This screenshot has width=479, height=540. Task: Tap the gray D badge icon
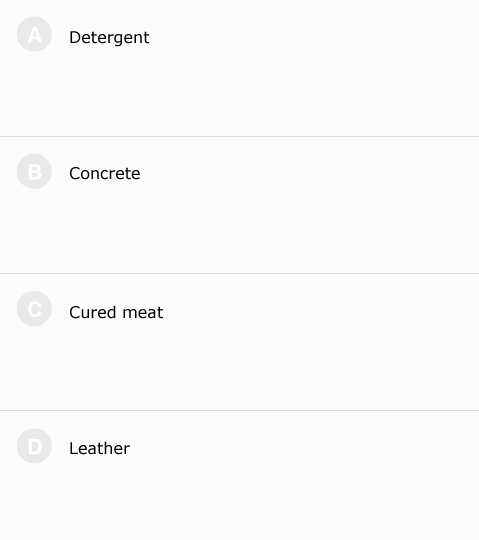click(34, 446)
